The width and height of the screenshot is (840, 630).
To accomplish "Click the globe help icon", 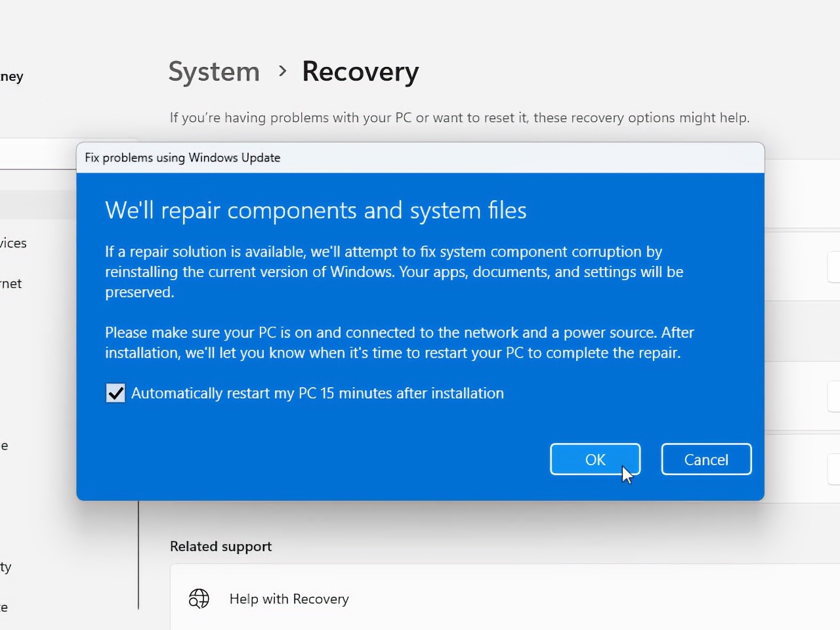I will (199, 598).
